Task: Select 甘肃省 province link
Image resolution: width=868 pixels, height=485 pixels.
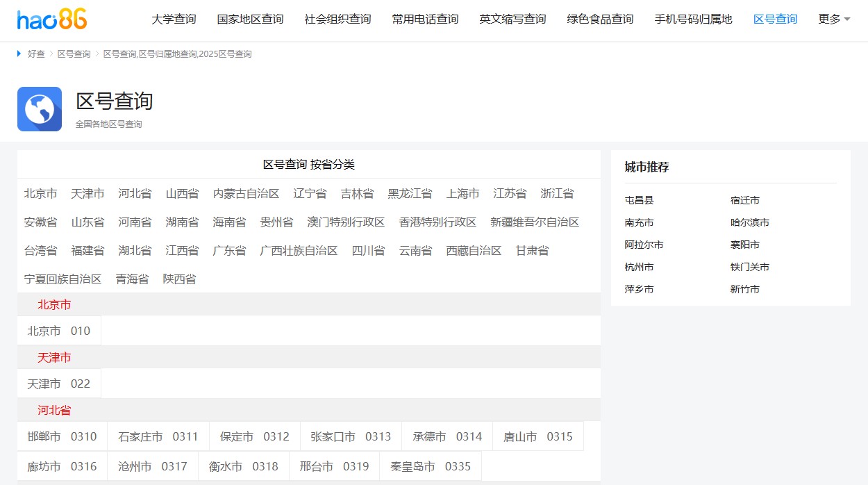Action: 532,251
